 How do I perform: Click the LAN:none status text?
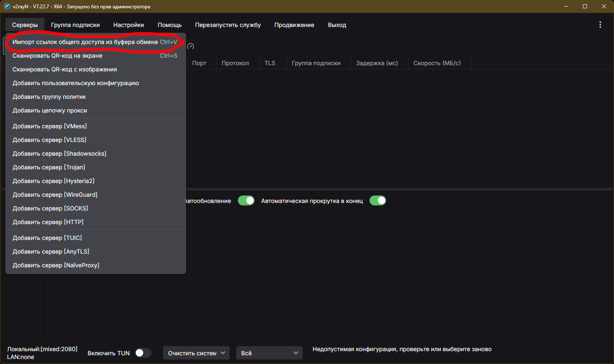(21, 357)
